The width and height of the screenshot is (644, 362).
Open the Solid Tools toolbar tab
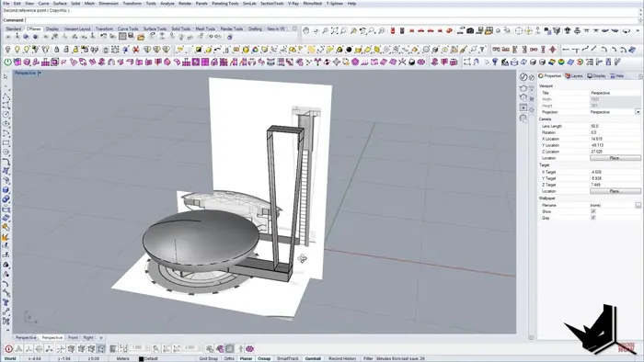tap(181, 28)
